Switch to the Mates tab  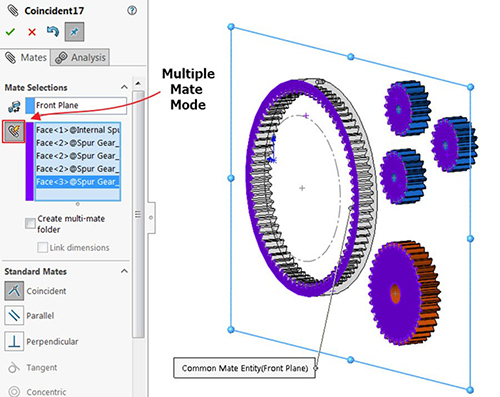tap(25, 58)
